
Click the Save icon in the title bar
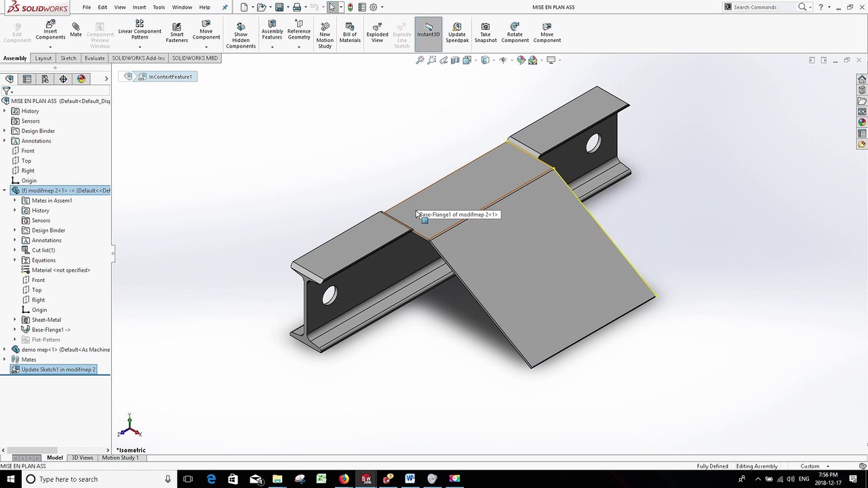(279, 7)
